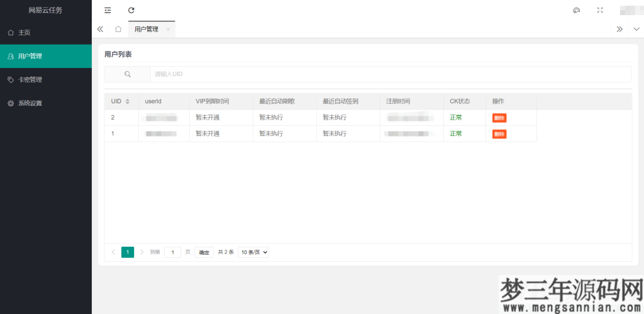
Task: Click the home icon tab
Action: click(x=118, y=29)
